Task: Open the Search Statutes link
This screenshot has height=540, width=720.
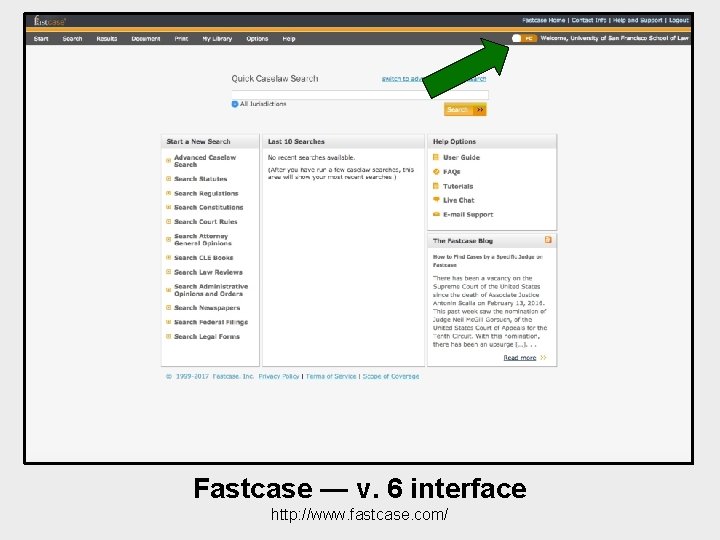Action: (201, 179)
